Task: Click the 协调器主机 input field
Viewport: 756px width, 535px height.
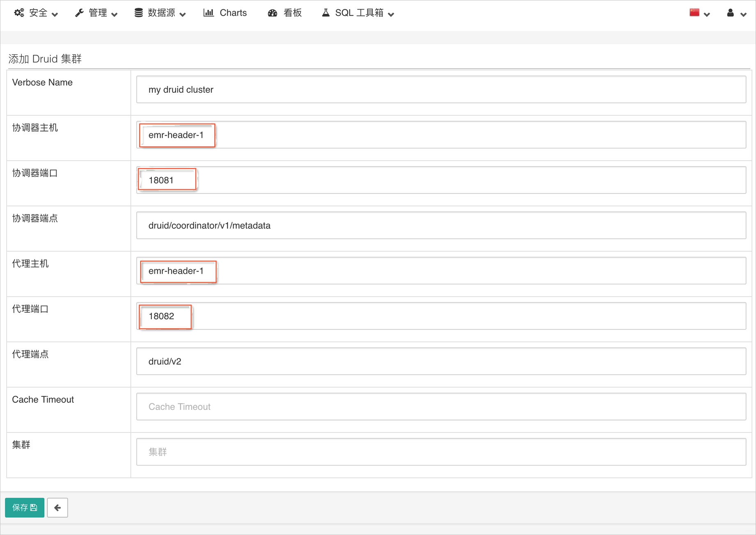Action: pos(441,135)
